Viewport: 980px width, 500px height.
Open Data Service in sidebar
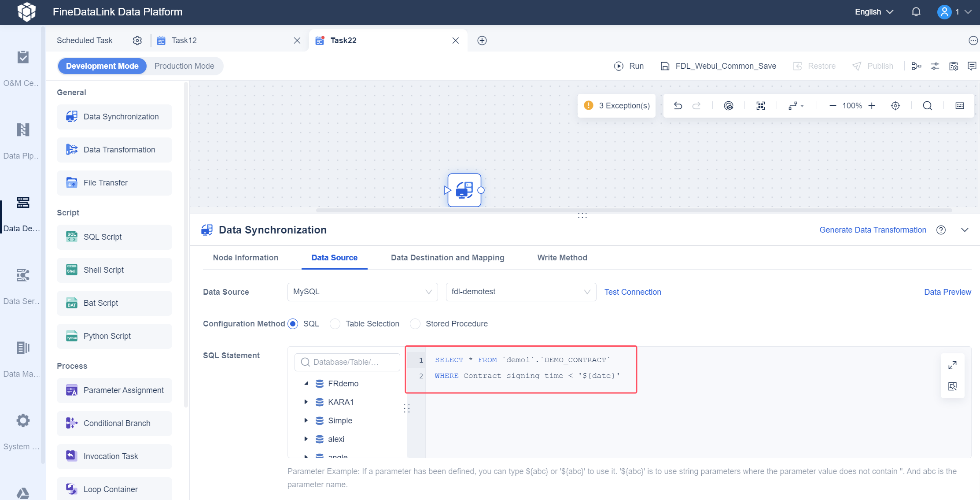(22, 287)
